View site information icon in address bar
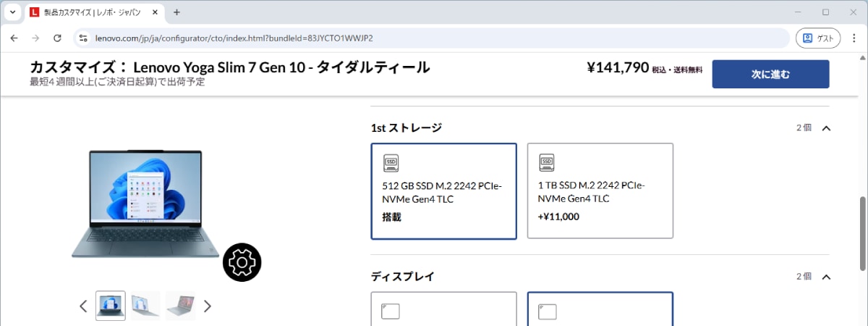868x326 pixels. [x=82, y=38]
